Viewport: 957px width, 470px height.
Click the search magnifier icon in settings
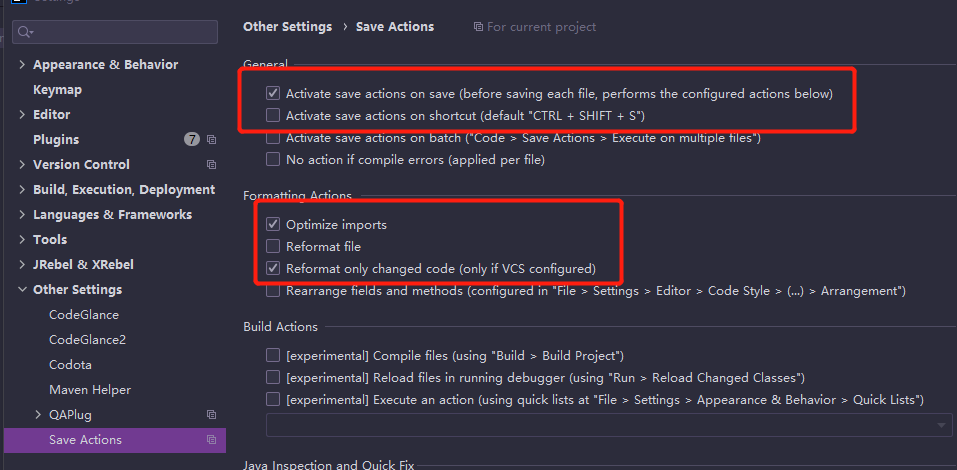[x=24, y=32]
